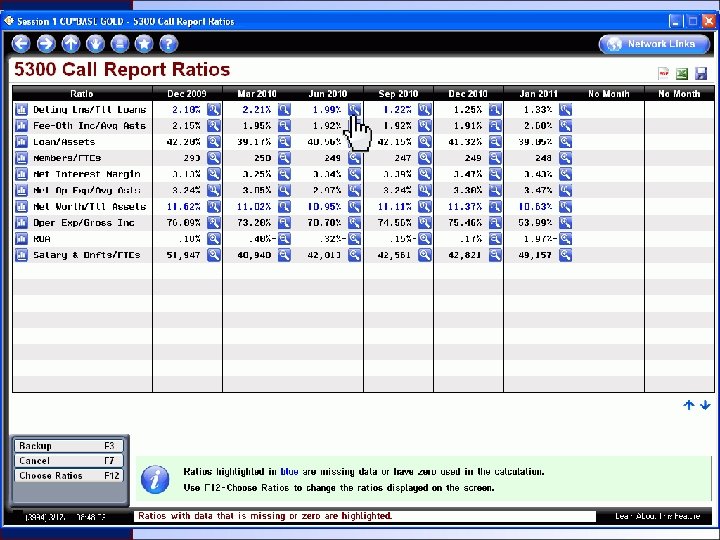This screenshot has width=720, height=540.
Task: Click lookup icon beside Members/FTEs 293
Action: click(x=214, y=158)
